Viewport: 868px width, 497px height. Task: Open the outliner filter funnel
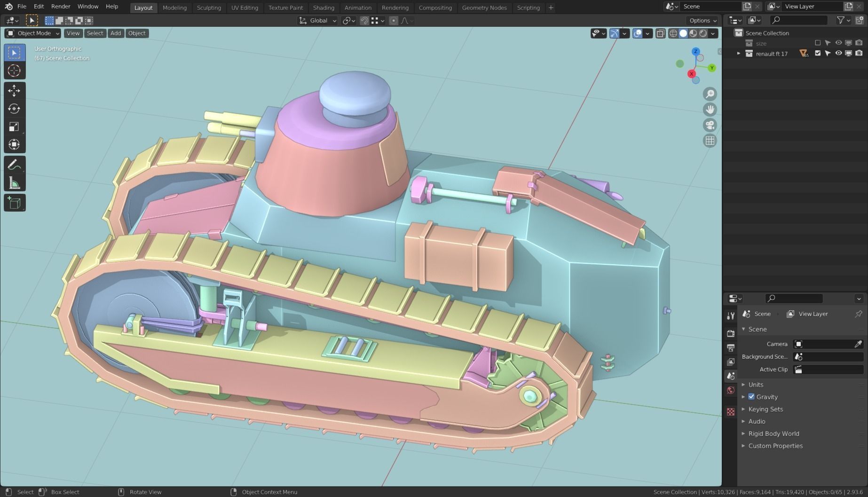click(841, 20)
